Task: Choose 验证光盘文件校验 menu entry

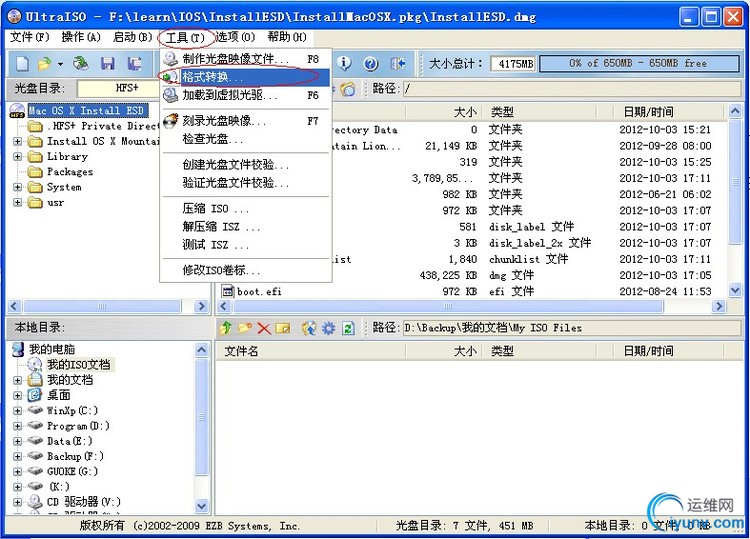Action: tap(245, 183)
